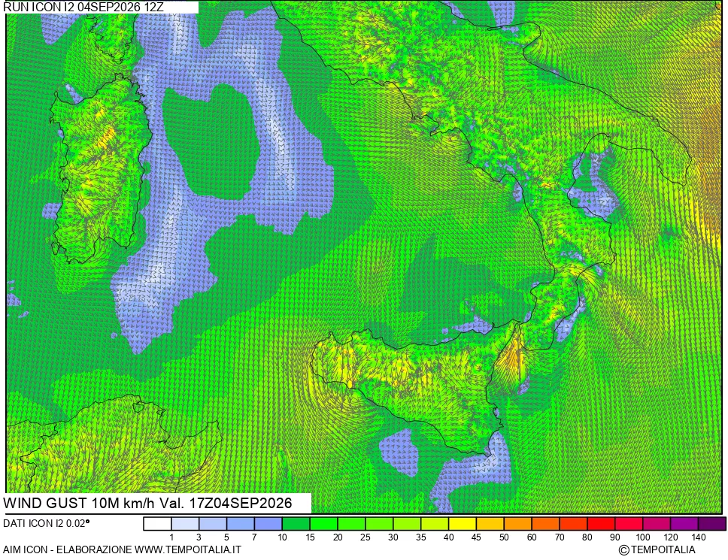
Task: Click the legend value '80'
Action: (587, 537)
